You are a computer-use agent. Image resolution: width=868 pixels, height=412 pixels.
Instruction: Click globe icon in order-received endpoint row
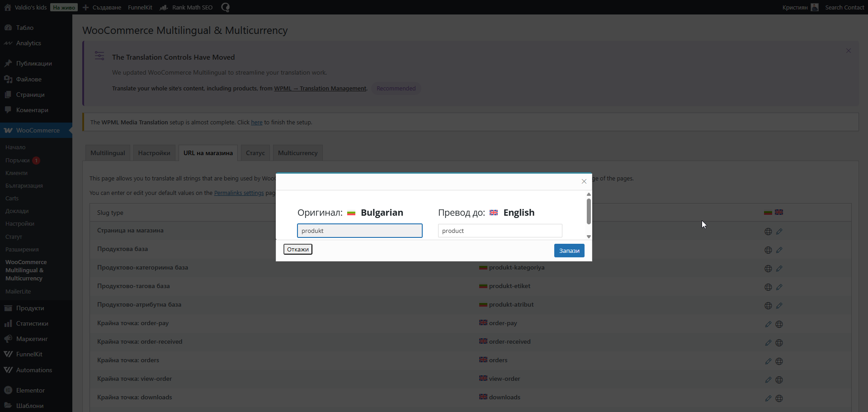[779, 343]
